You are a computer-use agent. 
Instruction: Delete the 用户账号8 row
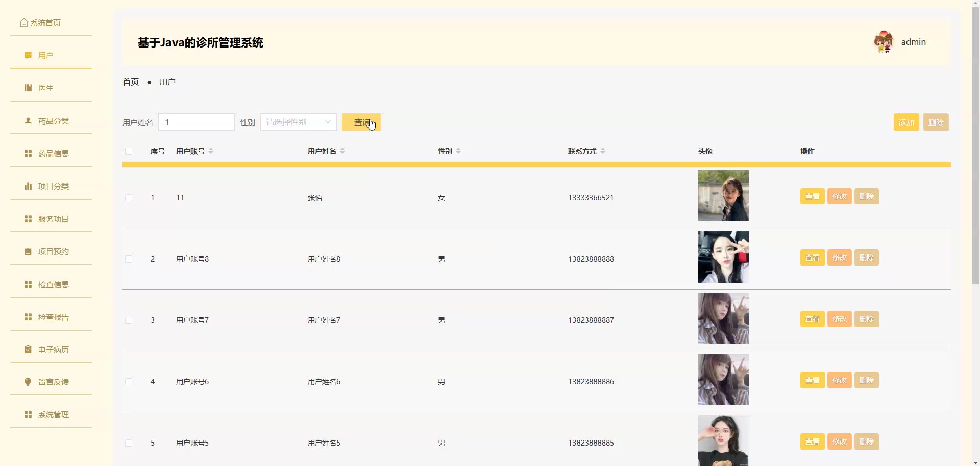click(x=867, y=258)
